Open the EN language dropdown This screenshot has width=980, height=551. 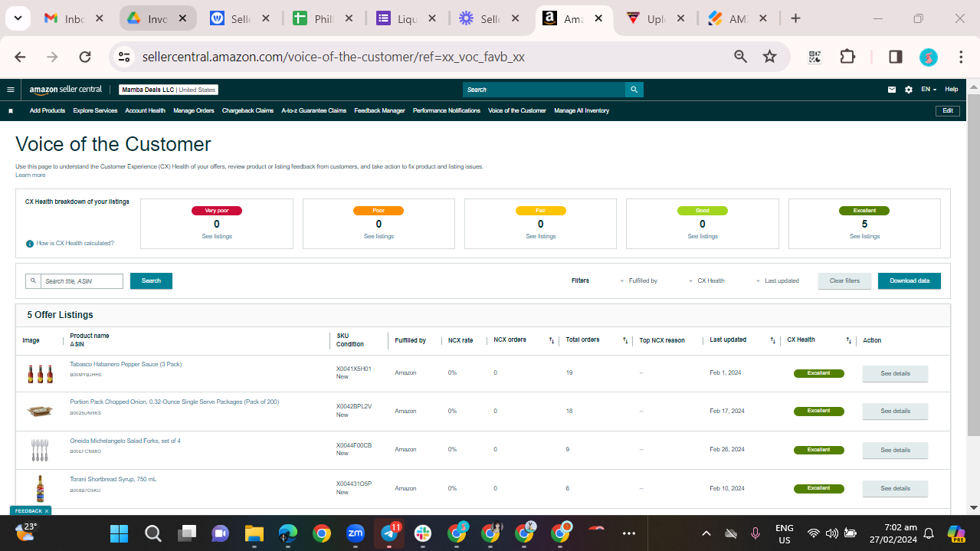tap(929, 90)
